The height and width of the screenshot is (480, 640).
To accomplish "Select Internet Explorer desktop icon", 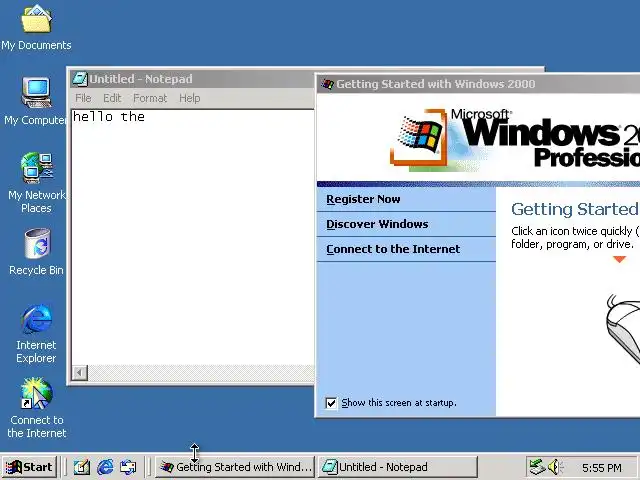I will click(x=36, y=334).
